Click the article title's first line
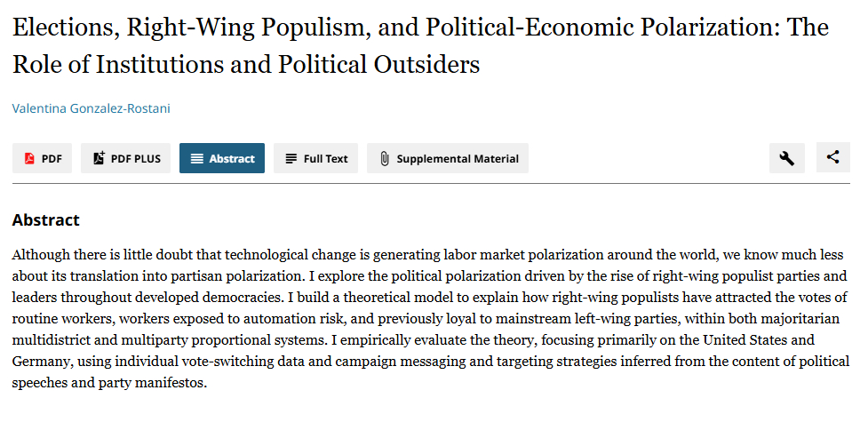 (420, 28)
